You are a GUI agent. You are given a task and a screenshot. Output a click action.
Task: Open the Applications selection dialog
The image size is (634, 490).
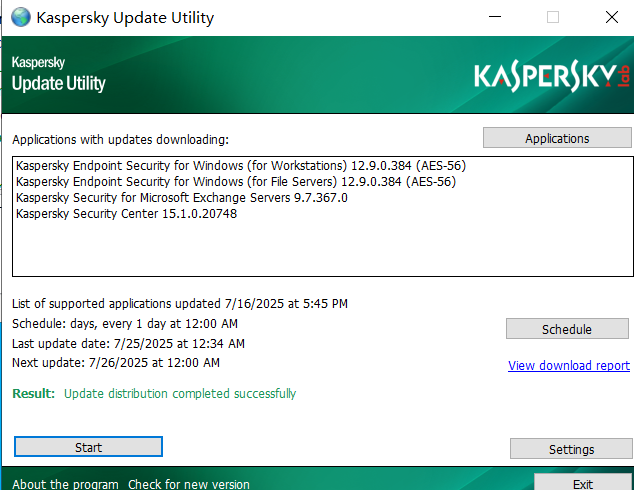(x=557, y=138)
